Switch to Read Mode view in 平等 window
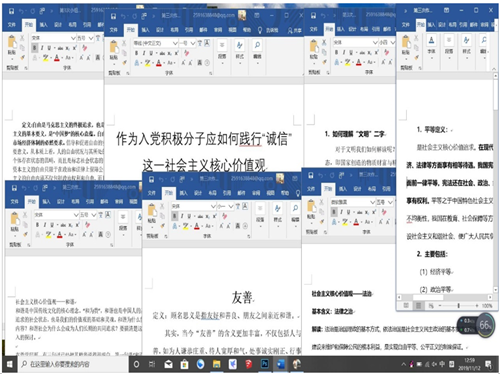Image resolution: width=500 pixels, height=374 pixels. pyautogui.click(x=406, y=305)
